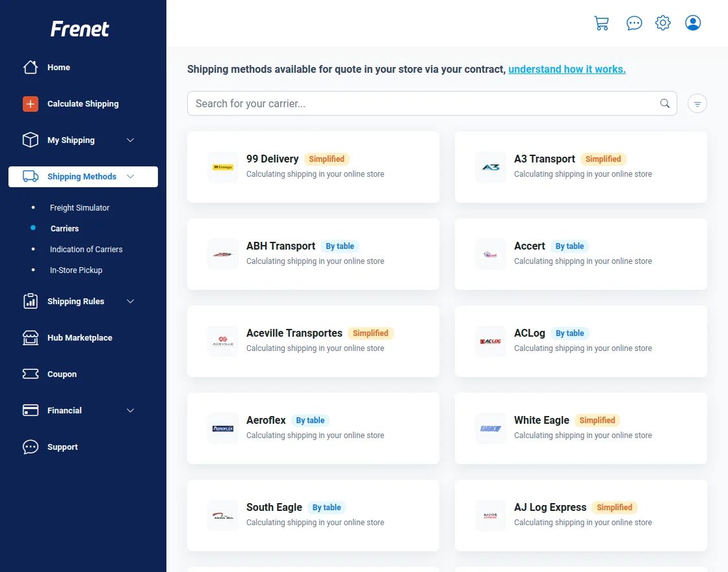Open the ABH Transport carrier name

pos(281,246)
